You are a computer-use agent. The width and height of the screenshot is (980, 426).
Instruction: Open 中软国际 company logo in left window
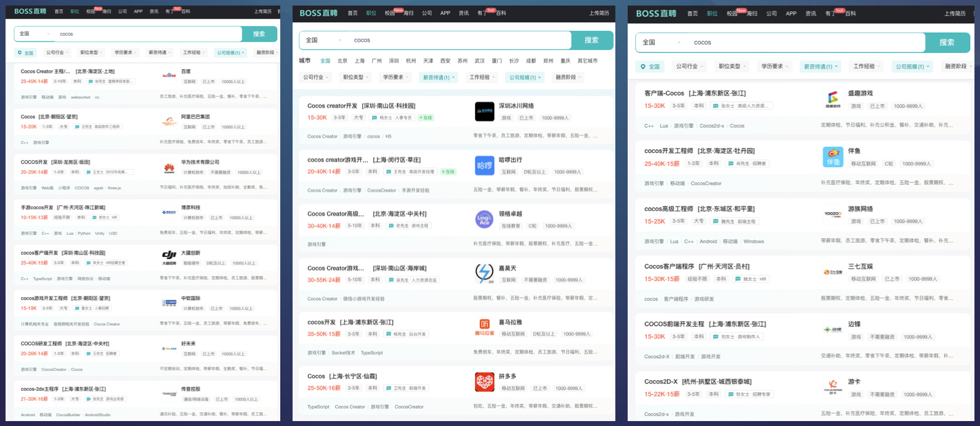coord(169,302)
